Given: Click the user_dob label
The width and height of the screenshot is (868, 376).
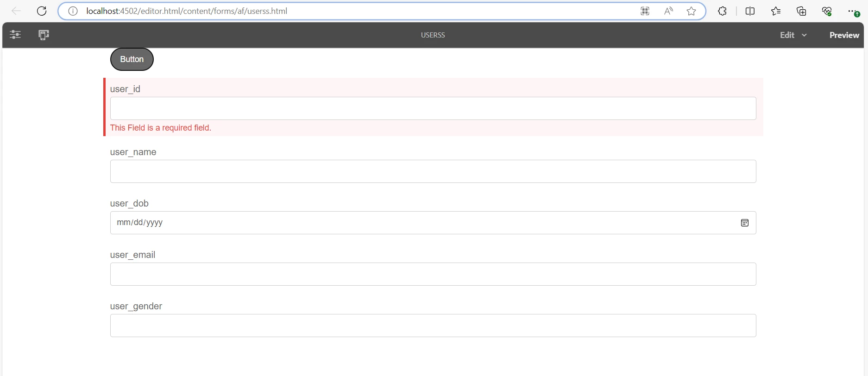Looking at the screenshot, I should pos(129,203).
